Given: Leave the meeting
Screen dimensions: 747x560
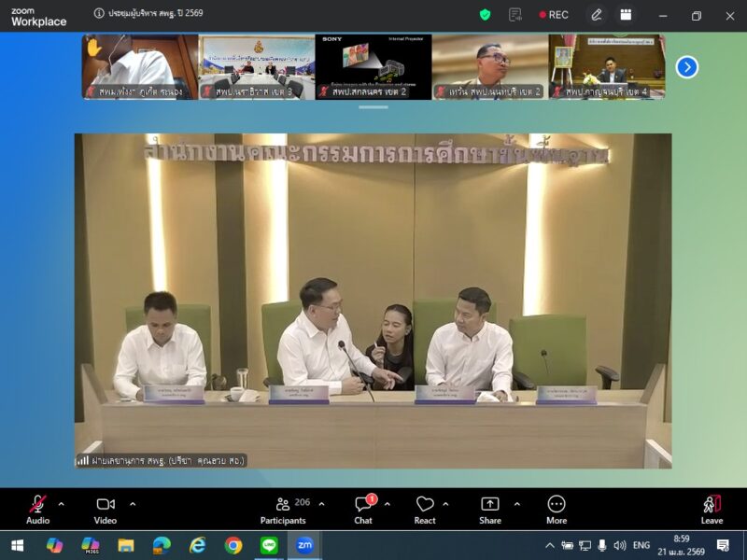Looking at the screenshot, I should 712,509.
